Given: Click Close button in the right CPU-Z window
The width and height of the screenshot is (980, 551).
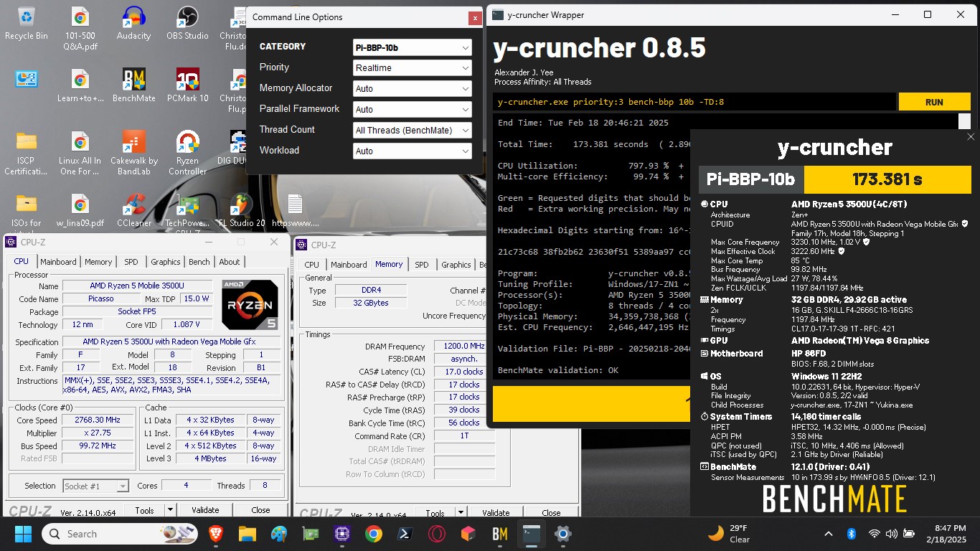Looking at the screenshot, I should (551, 513).
